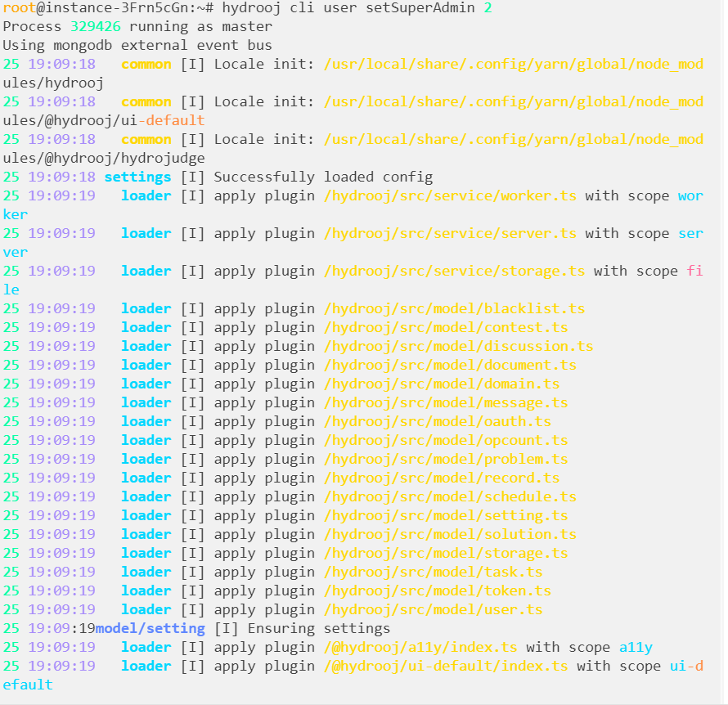Click the command text 'hydrooj cli user setSuperAdmin'
728x705 pixels.
coord(348,8)
